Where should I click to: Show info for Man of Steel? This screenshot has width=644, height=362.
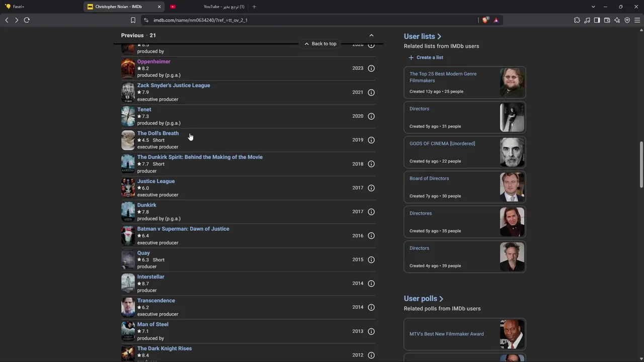pyautogui.click(x=371, y=331)
